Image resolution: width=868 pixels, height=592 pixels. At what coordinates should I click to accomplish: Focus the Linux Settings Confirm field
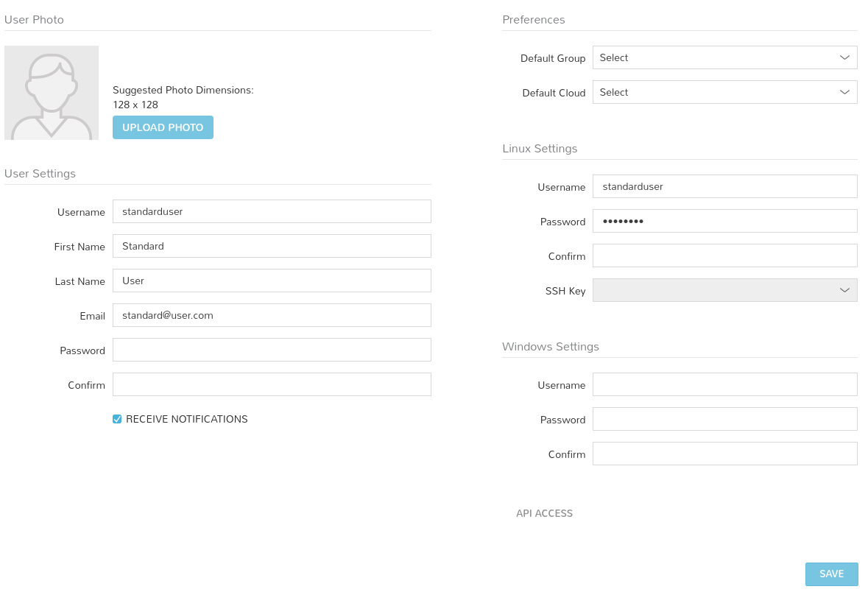tap(724, 256)
